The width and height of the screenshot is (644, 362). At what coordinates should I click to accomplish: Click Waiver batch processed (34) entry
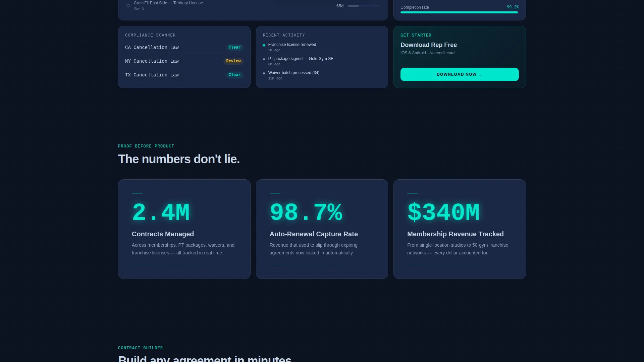coord(294,73)
